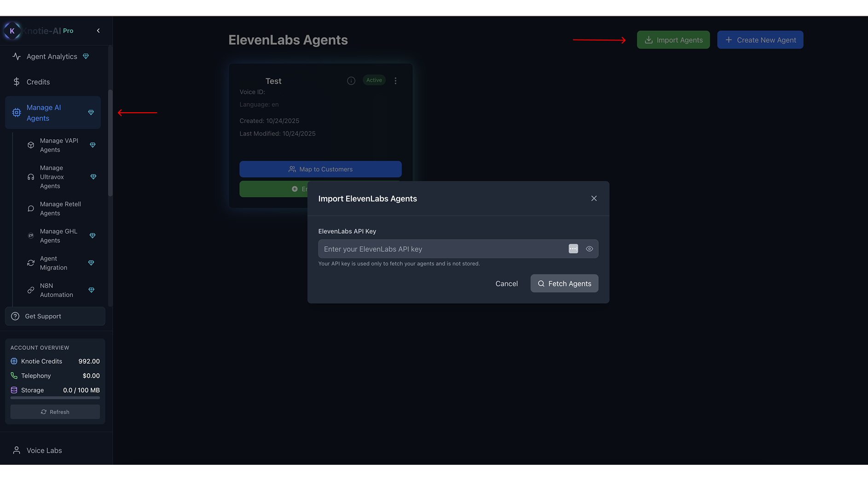Click the ElevenLabs Agents page heading
The width and height of the screenshot is (868, 497).
tap(288, 40)
